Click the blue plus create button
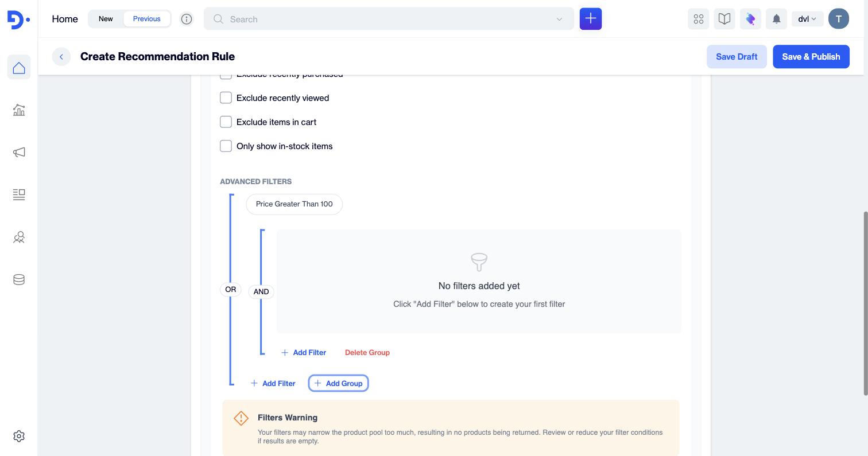Screen dimensions: 868x456 tap(591, 19)
